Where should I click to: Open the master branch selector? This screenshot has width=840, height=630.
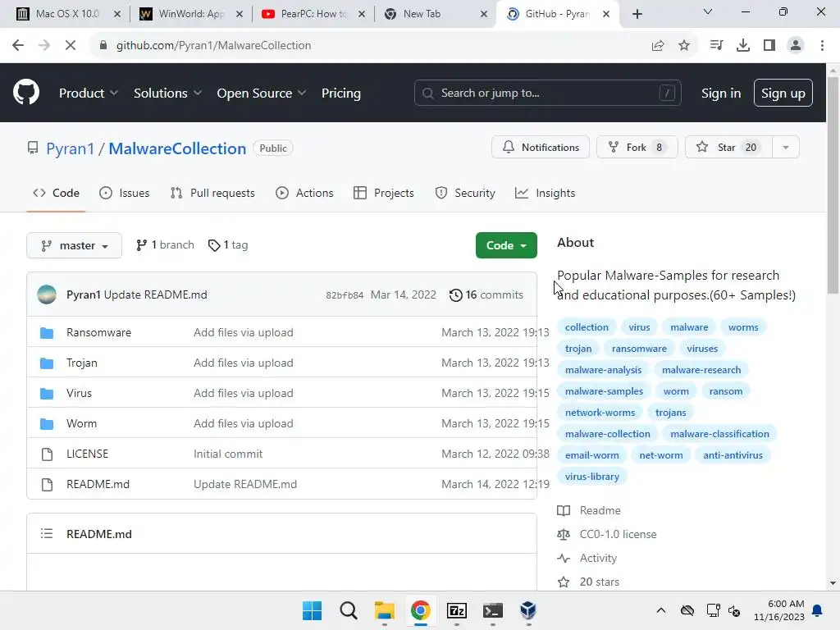tap(75, 245)
